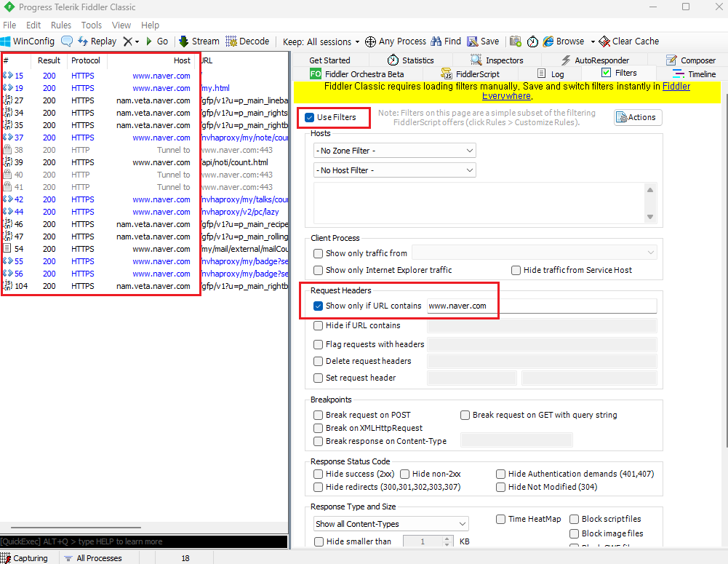Click the Remove sessions X icon

tap(128, 41)
